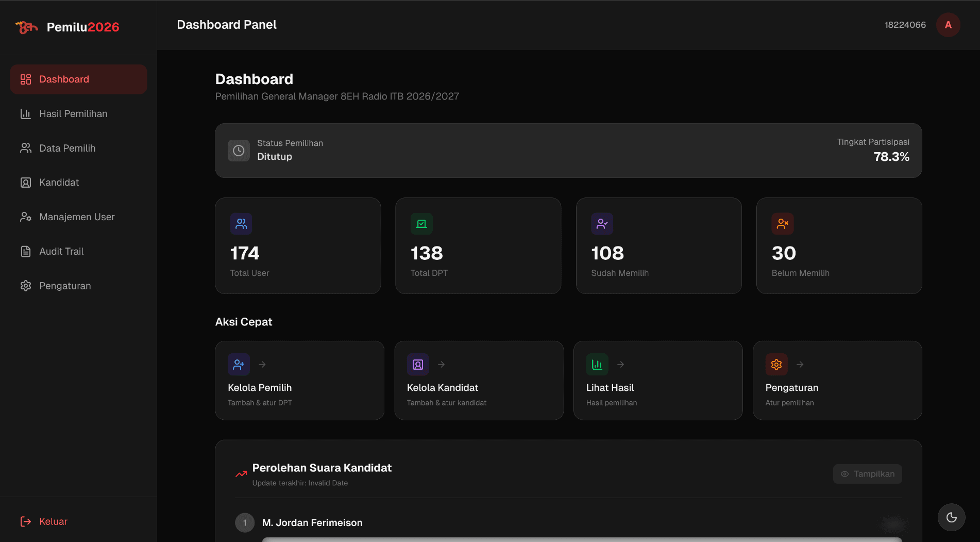Click the Status Pemilihan label

pyautogui.click(x=290, y=143)
